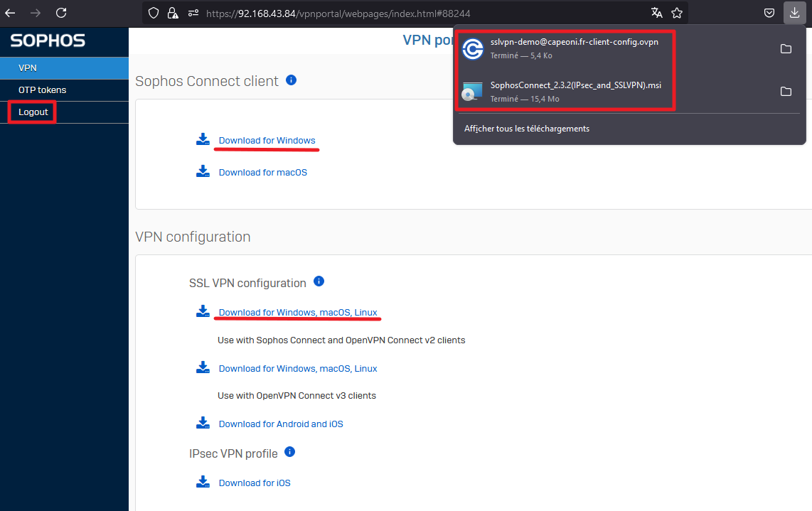Go back with the browser back arrow

[10, 13]
